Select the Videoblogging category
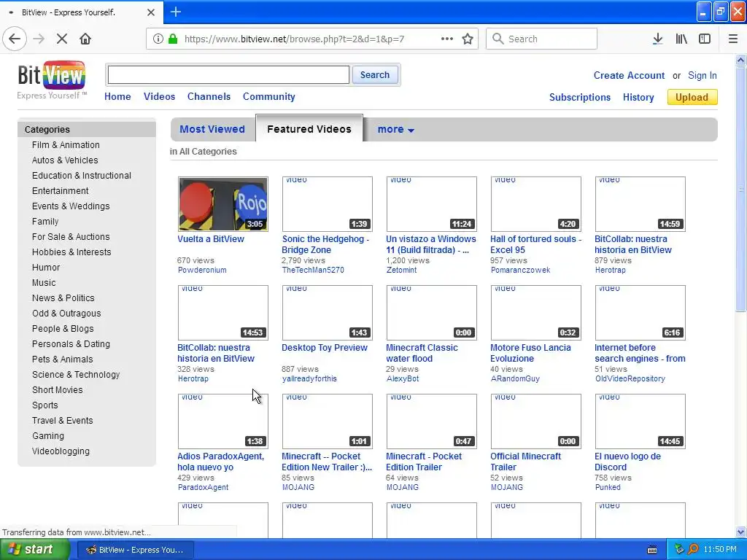The width and height of the screenshot is (747, 560). click(61, 451)
